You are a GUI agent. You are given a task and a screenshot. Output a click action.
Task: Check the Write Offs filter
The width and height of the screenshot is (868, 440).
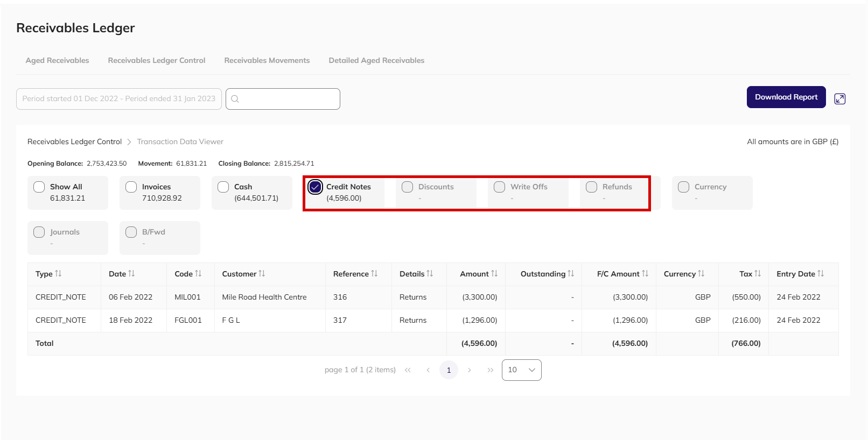click(x=500, y=187)
